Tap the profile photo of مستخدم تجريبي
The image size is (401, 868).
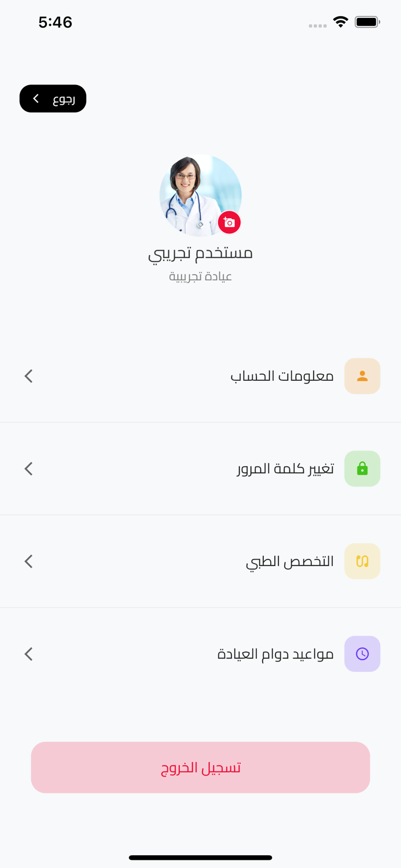[200, 196]
